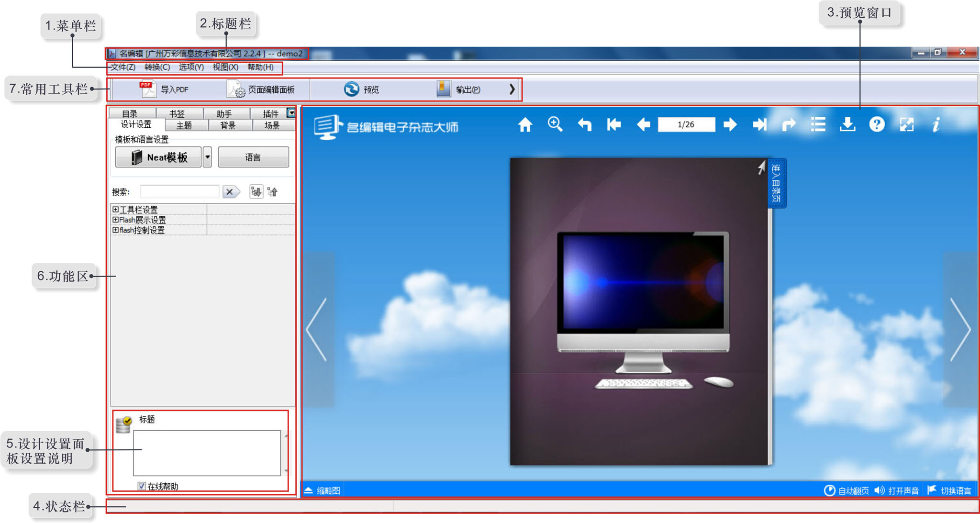The height and width of the screenshot is (523, 980).
Task: Toggle the 在线帮助 checkbox
Action: click(x=142, y=486)
